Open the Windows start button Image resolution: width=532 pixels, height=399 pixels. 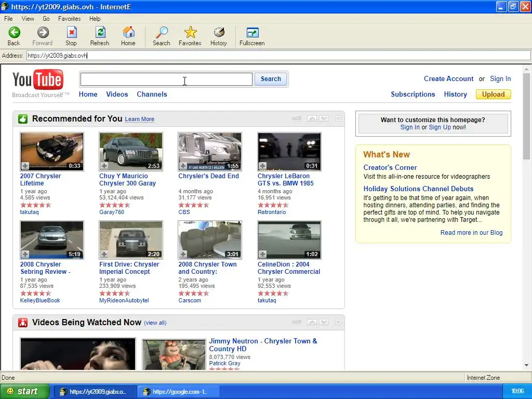tap(25, 392)
